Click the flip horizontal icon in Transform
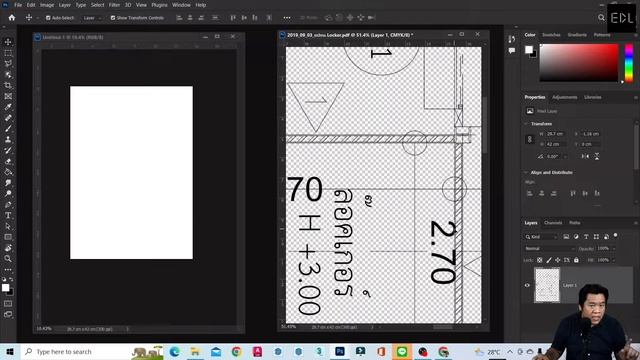Viewport: 640px width, 360px height. (x=585, y=156)
